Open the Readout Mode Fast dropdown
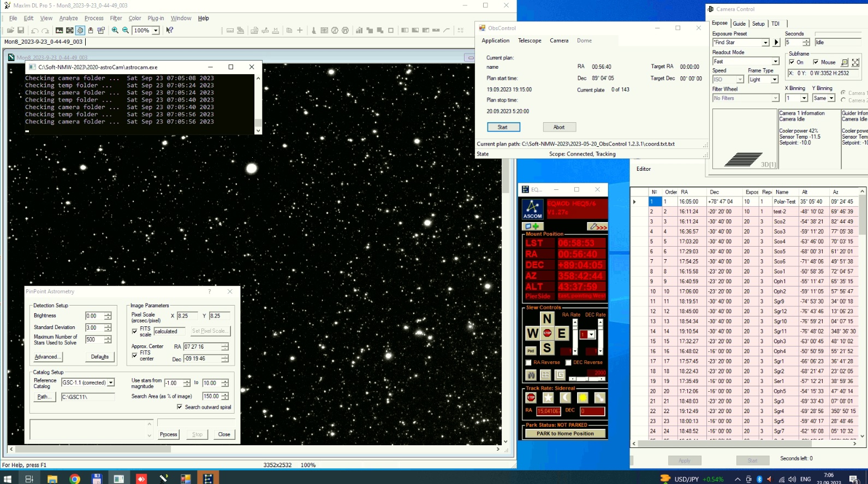868x484 pixels. click(775, 62)
